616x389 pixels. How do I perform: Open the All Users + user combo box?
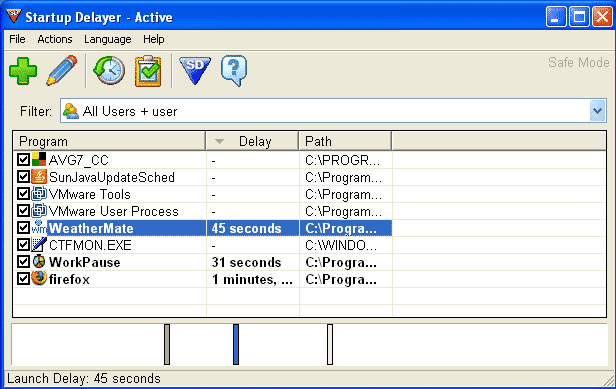click(x=333, y=111)
